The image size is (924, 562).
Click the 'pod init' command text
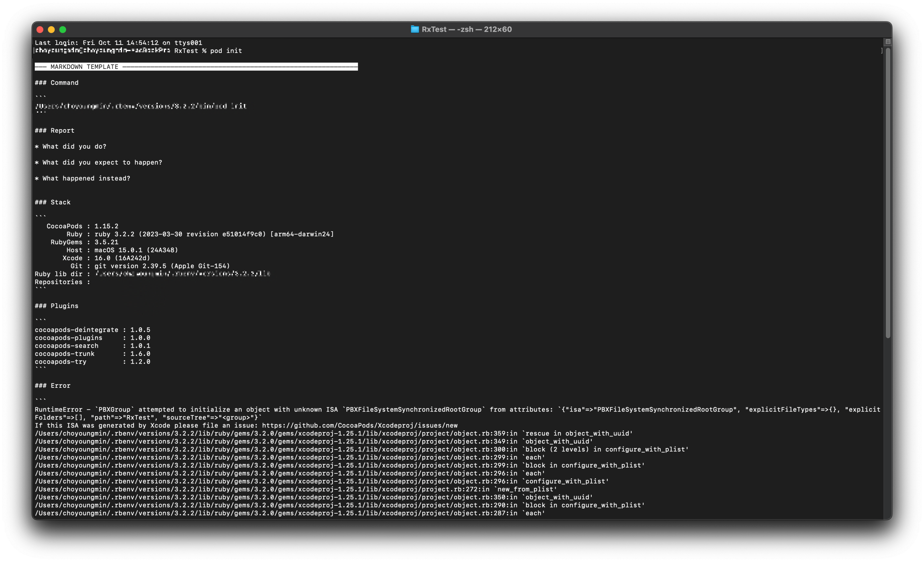click(x=226, y=50)
